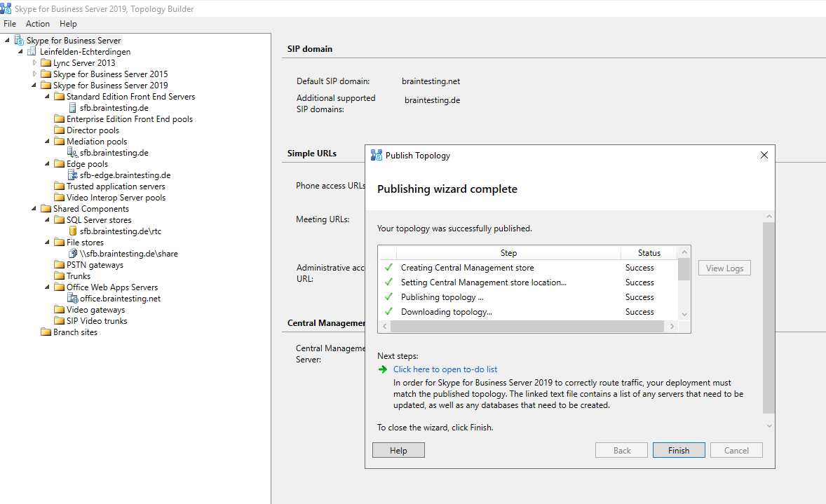Screen dimensions: 826x504
Task: Click the office.braintesting.net Office Web Apps icon
Action: [x=73, y=298]
